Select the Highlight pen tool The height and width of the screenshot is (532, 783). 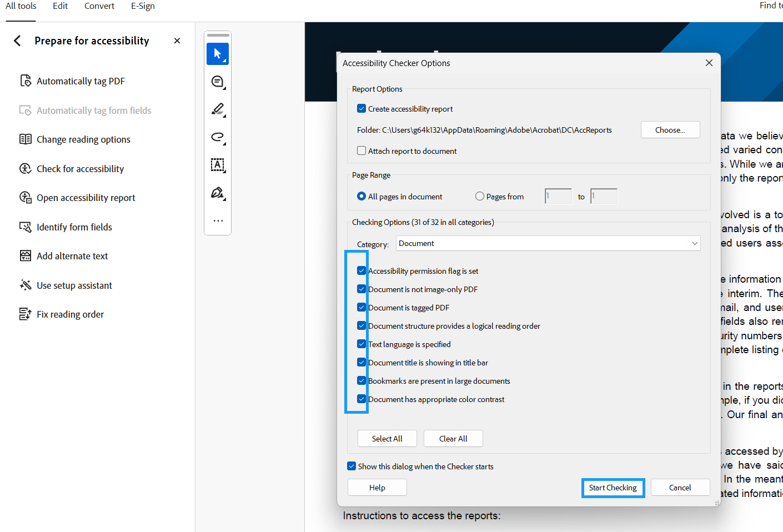[x=218, y=109]
